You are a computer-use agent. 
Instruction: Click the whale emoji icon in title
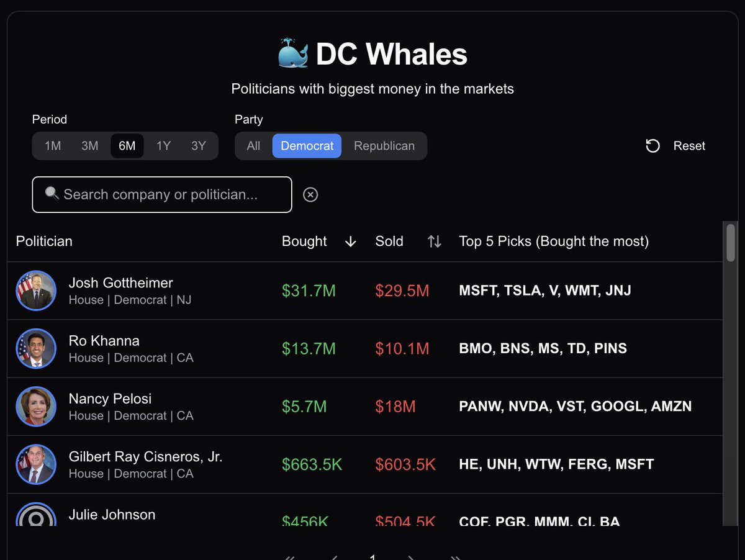[292, 53]
